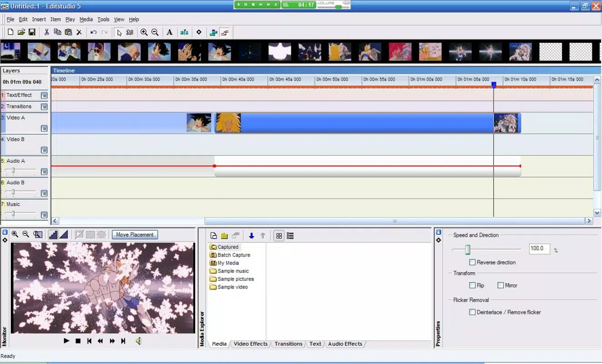Switch to the Audio Effects tab
This screenshot has width=602, height=364.
click(345, 344)
